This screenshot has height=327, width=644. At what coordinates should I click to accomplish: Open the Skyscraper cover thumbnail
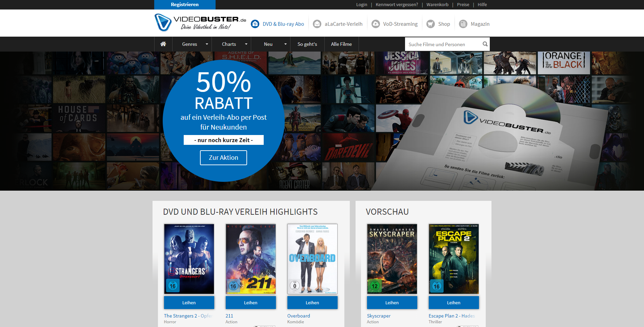[x=392, y=259]
